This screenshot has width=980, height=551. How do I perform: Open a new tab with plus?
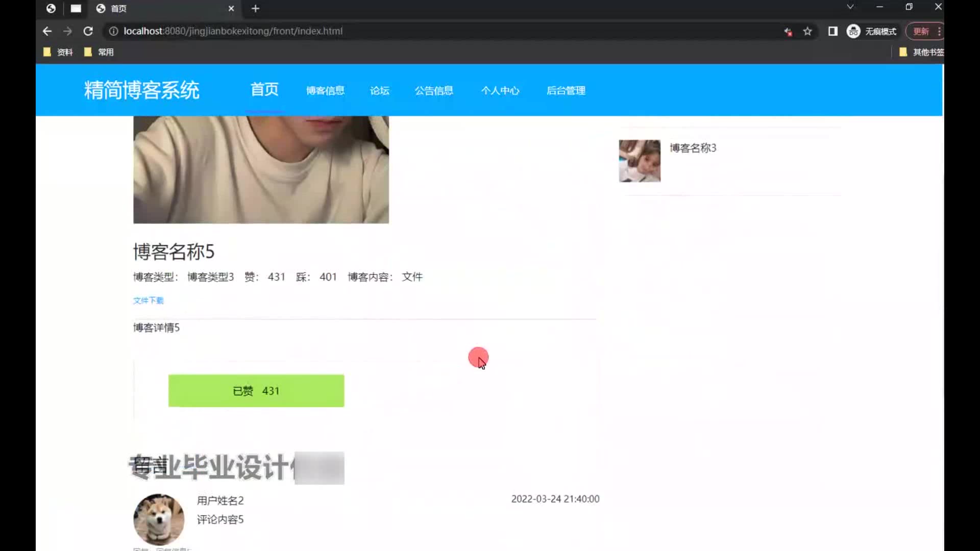(255, 8)
